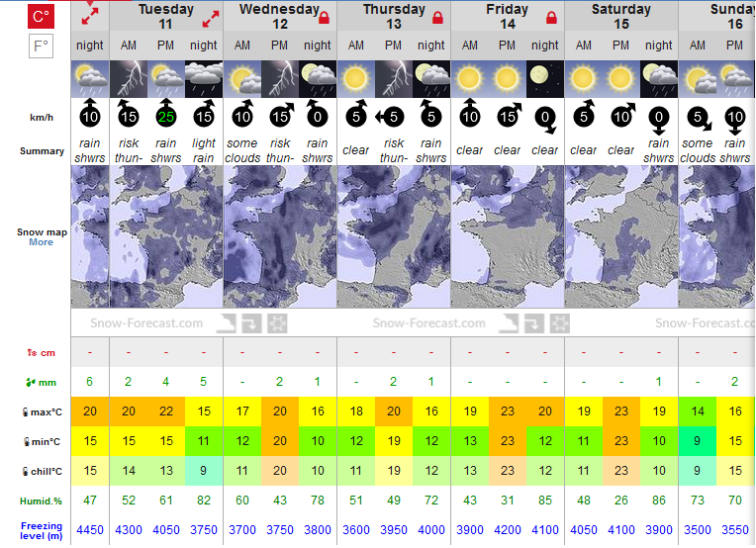Click Tuesday night light rain weather icon
This screenshot has width=756, height=548.
point(204,79)
